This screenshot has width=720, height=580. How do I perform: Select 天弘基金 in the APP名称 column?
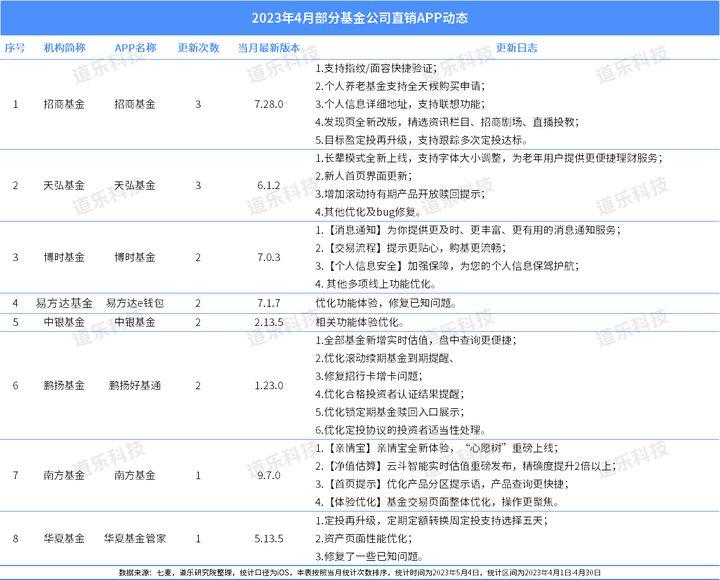point(135,186)
